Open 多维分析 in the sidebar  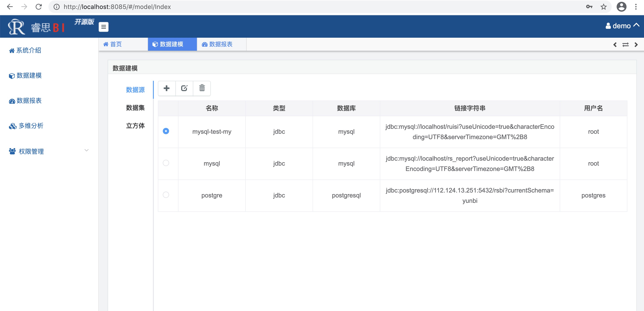(31, 126)
